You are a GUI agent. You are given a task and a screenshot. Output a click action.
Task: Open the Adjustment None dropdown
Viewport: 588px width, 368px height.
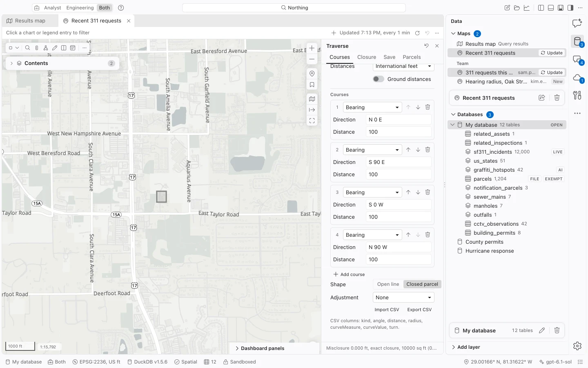point(403,298)
